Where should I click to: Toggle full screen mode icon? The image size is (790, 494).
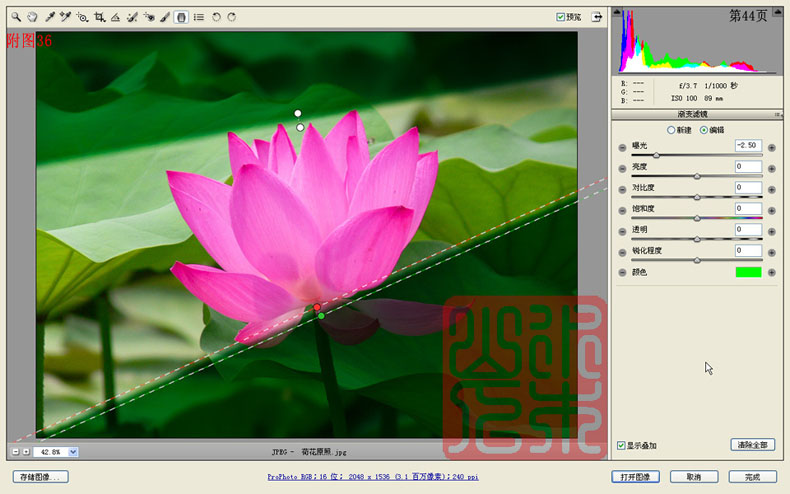coord(597,17)
